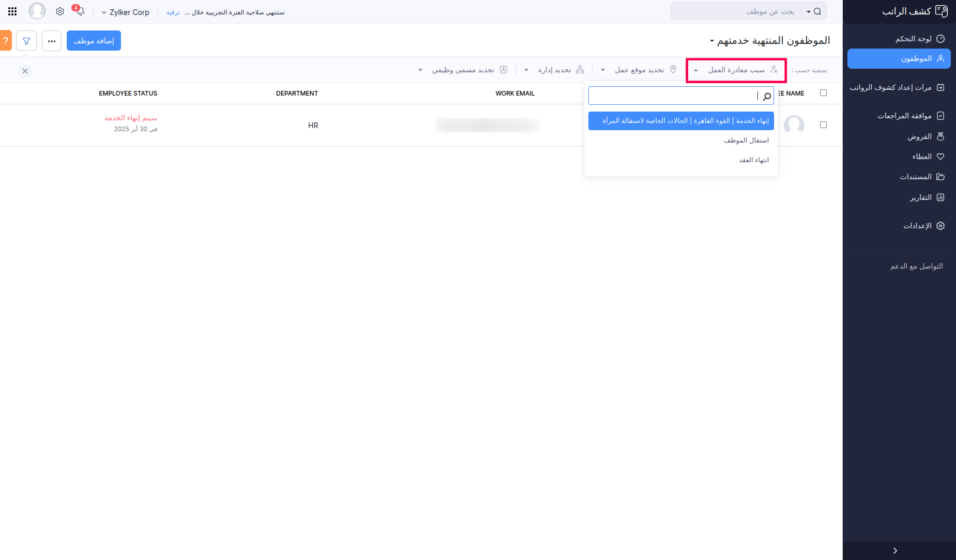Open المستندات folder icon
Image resolution: width=956 pixels, height=560 pixels.
[916, 176]
